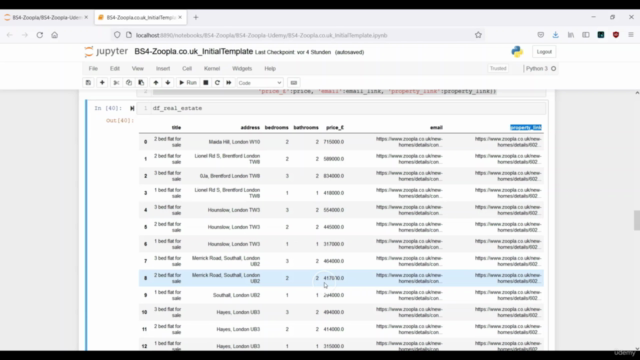
Task: Go back in browser history
Action: tap(9, 35)
